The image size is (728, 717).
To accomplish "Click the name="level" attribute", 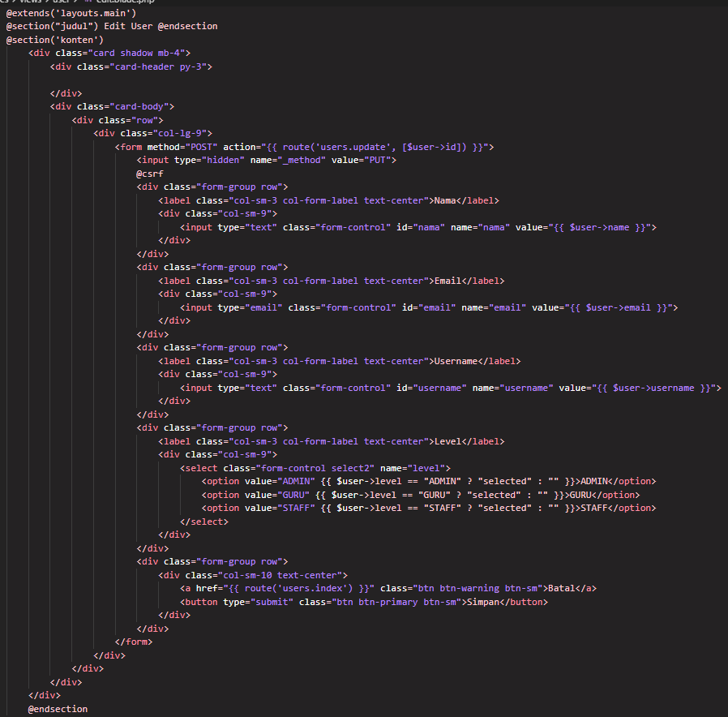I will [413, 469].
